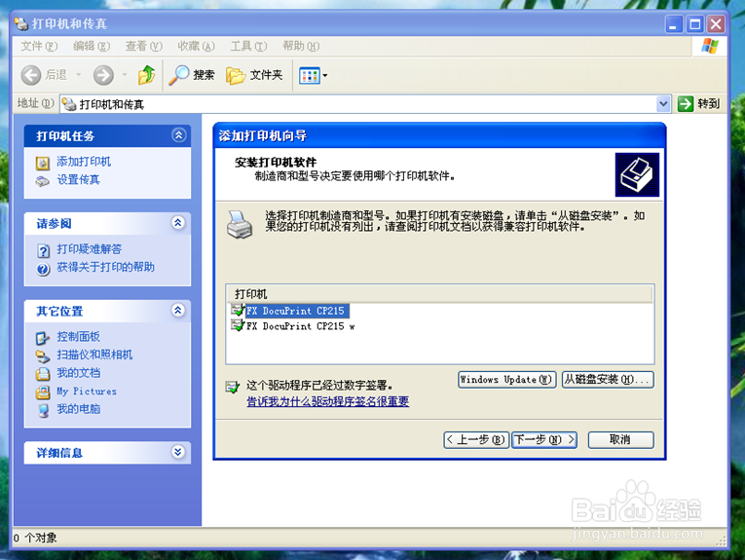Select FX DocuPrint CP215 in printer list
745x560 pixels.
(x=297, y=311)
